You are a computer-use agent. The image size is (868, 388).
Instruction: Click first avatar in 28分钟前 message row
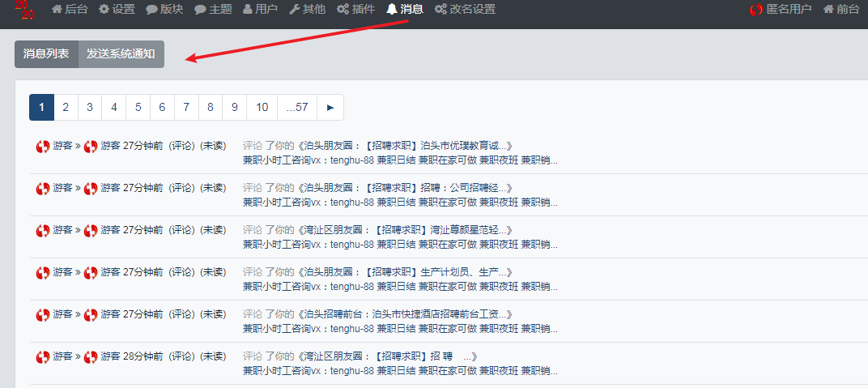click(x=43, y=357)
